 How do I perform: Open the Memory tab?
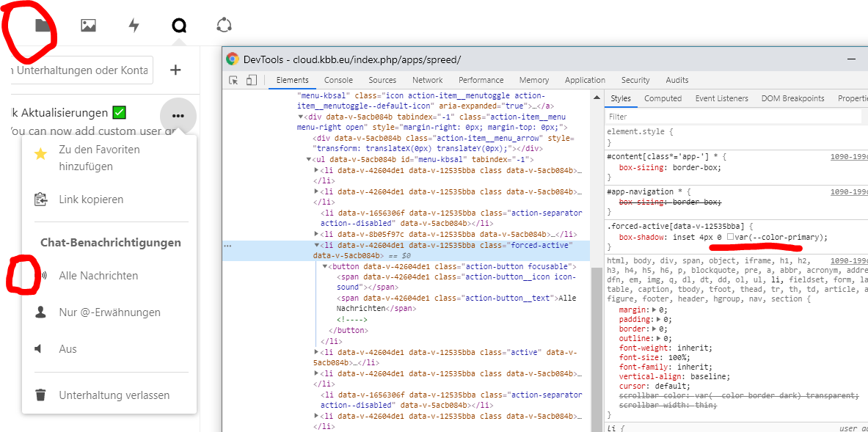[x=534, y=80]
